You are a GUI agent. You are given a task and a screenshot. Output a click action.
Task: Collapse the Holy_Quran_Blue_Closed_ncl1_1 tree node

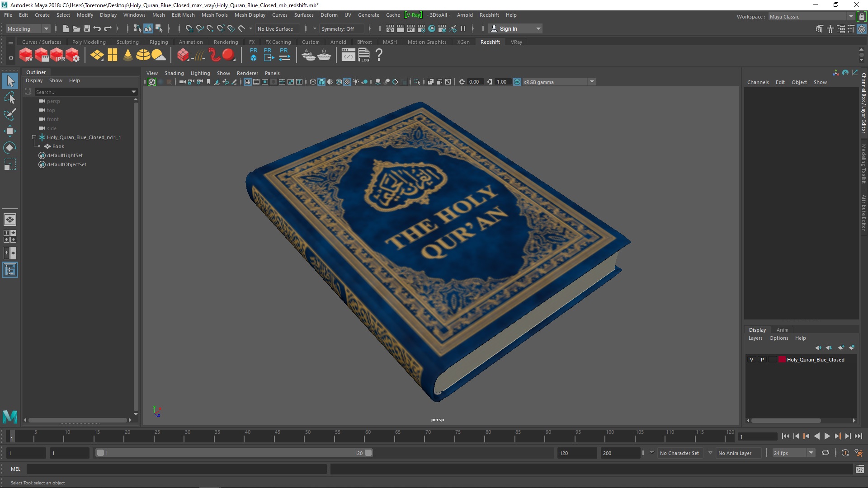tap(34, 137)
